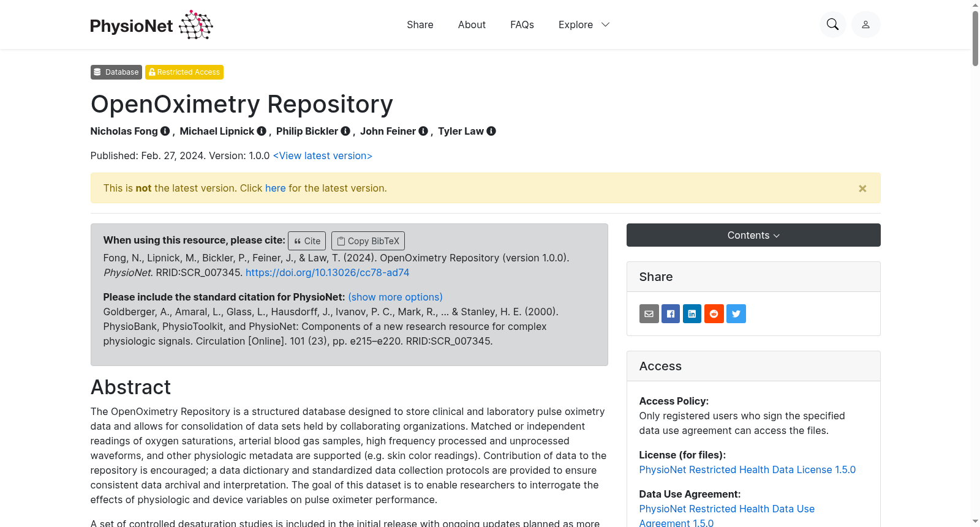Open the user account icon
Viewport: 980px width, 527px height.
tap(865, 24)
